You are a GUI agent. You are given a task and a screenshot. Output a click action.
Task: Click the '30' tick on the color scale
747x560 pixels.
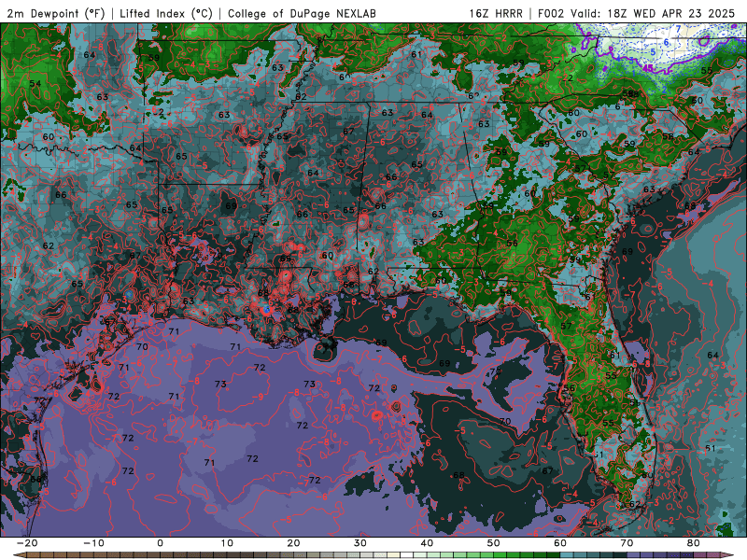pos(360,543)
